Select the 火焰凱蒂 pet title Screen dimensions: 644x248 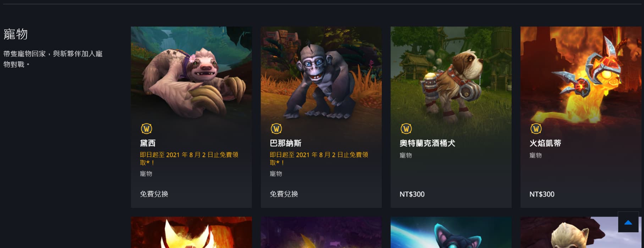coord(545,143)
